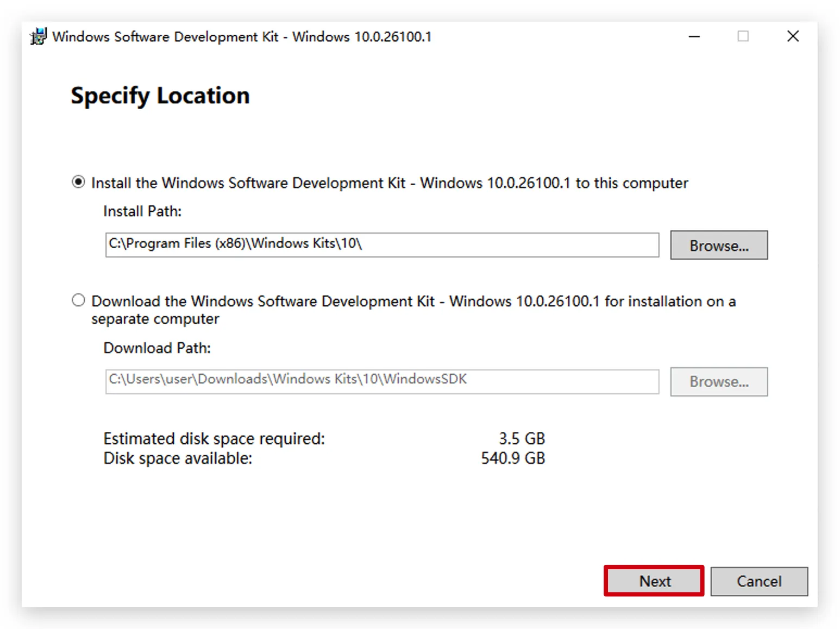Click the 'Install the Windows Software Development Kit' label
Viewport: 840px width, 629px height.
(x=389, y=183)
